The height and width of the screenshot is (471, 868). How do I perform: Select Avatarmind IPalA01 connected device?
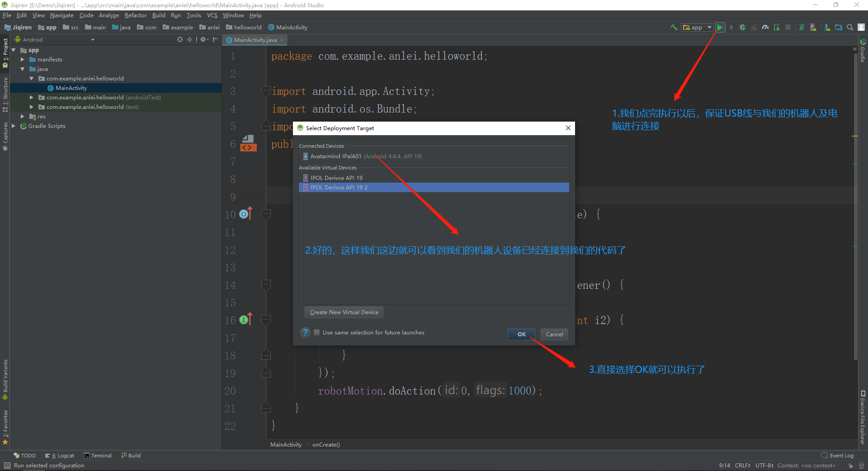coord(434,156)
